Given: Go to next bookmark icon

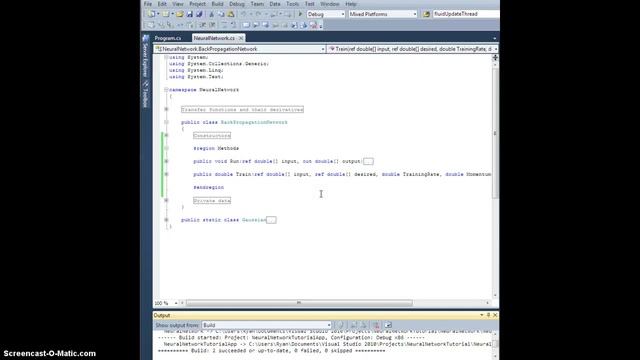Looking at the screenshot, I should click(x=265, y=25).
